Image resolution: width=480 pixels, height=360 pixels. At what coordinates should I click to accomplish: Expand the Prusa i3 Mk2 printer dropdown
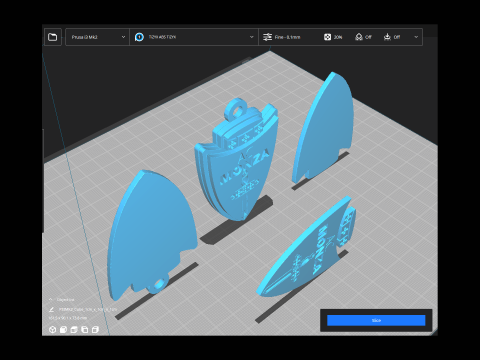[97, 37]
